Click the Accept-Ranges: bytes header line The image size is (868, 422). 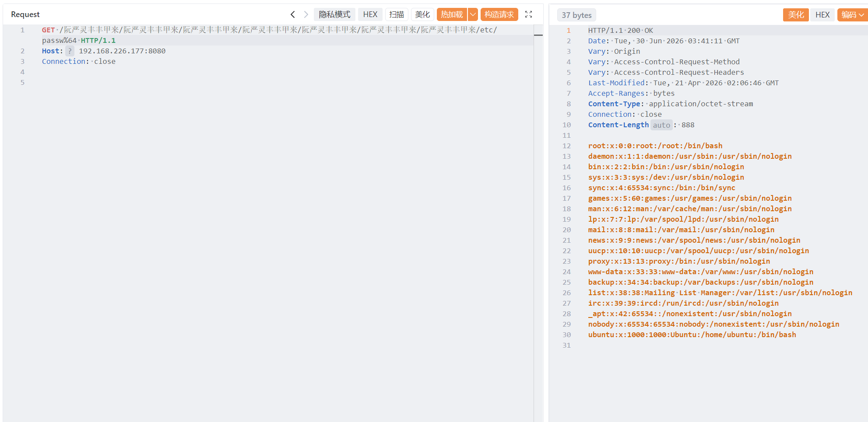pos(631,94)
